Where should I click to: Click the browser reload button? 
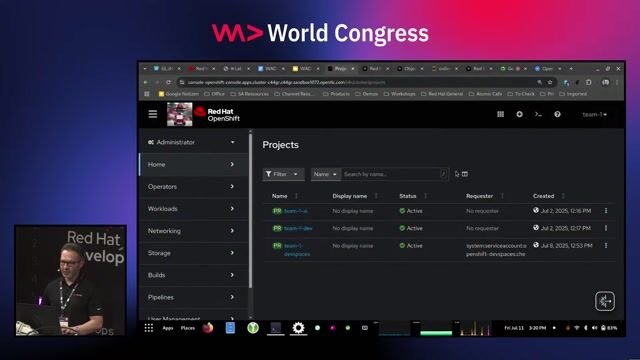168,82
